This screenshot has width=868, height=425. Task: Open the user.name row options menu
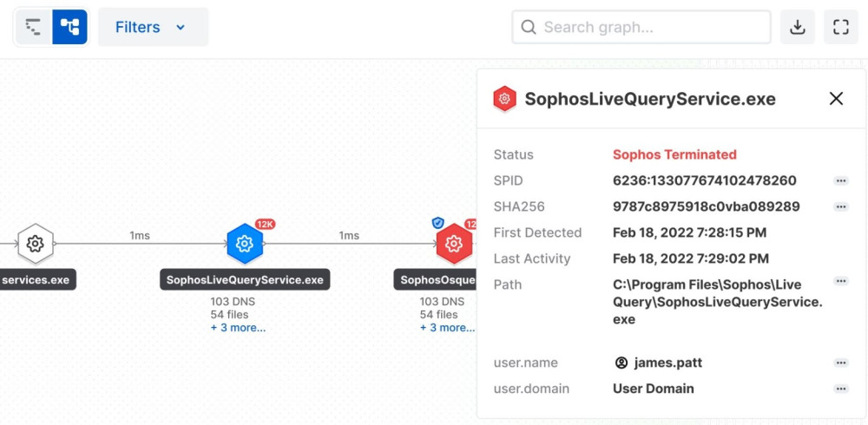point(841,363)
